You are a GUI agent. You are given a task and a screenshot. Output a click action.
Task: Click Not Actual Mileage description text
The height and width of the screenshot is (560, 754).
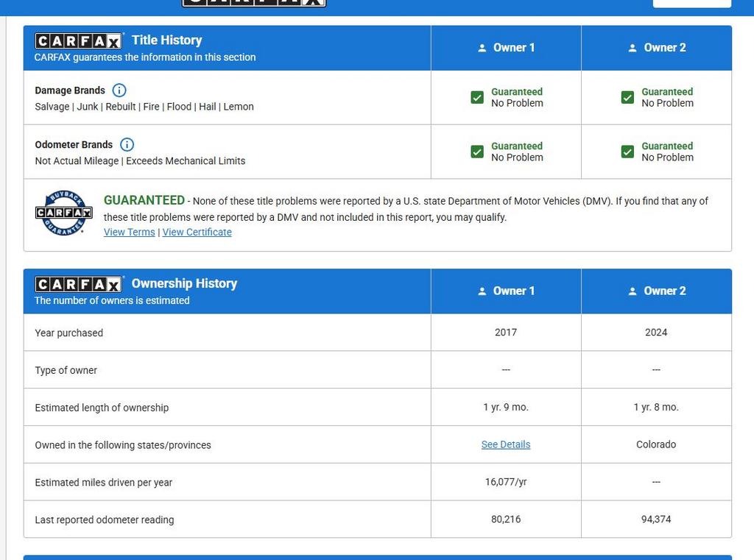tap(140, 161)
